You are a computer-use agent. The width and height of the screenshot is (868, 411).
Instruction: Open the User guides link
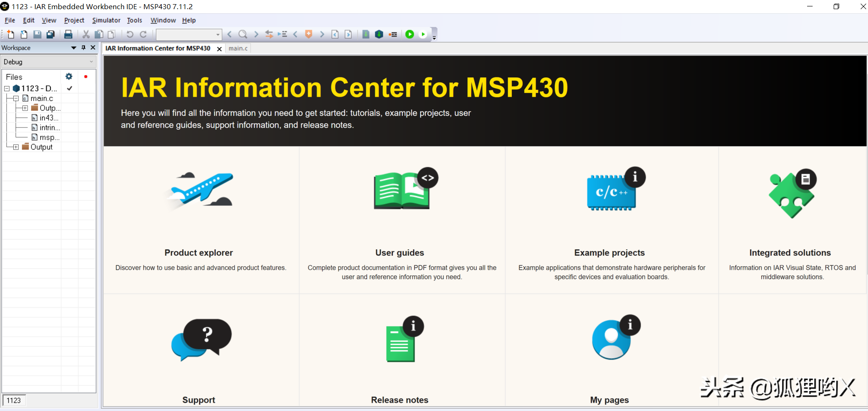(400, 252)
